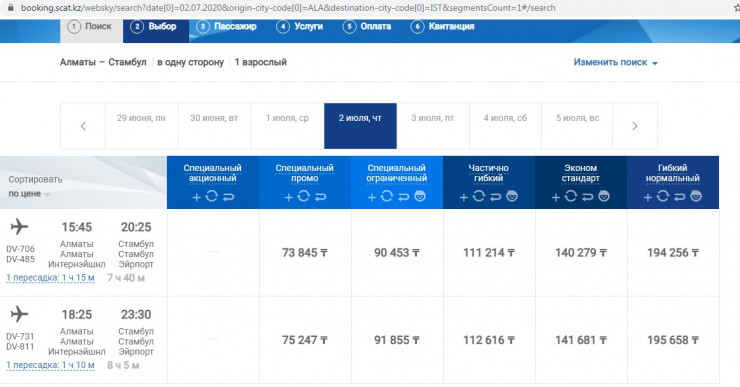Click the airplane icon of flight DV-706
740x387 pixels.
pyautogui.click(x=19, y=227)
